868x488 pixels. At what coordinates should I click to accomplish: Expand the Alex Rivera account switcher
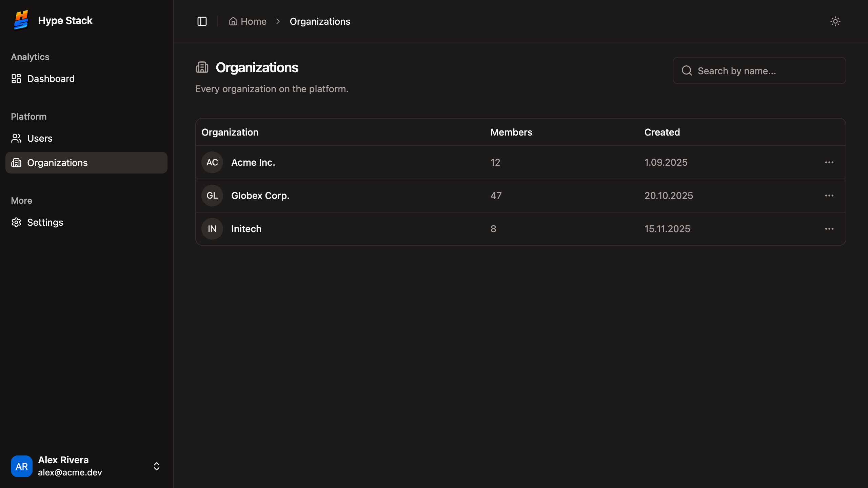(157, 466)
